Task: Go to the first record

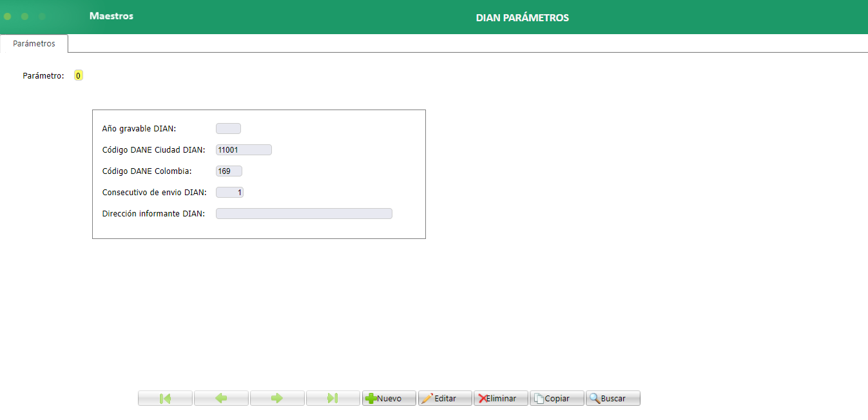Action: click(165, 398)
